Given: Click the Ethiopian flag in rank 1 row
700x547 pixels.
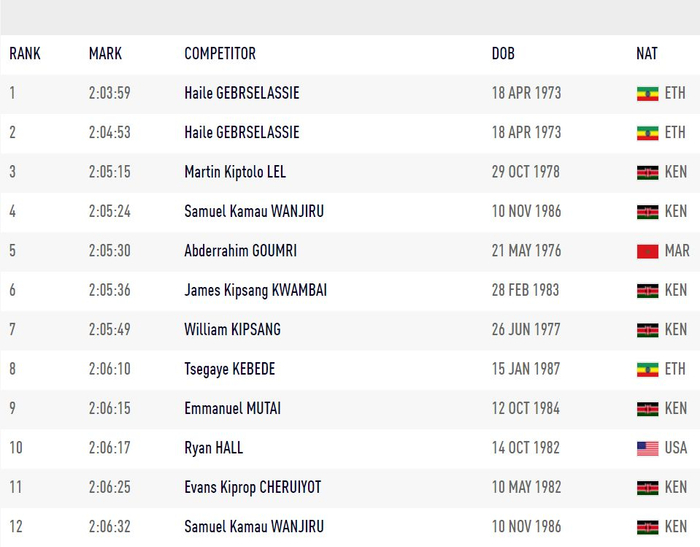Looking at the screenshot, I should (x=647, y=93).
